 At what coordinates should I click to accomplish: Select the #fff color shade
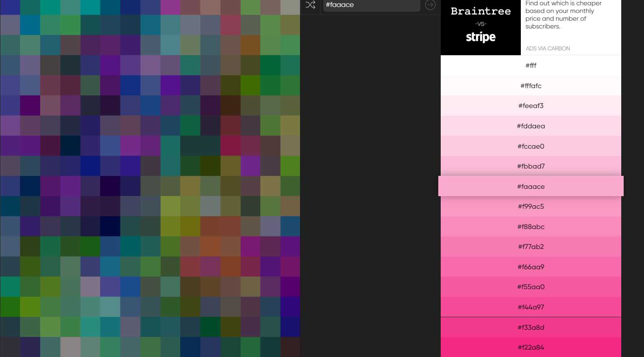pyautogui.click(x=531, y=65)
